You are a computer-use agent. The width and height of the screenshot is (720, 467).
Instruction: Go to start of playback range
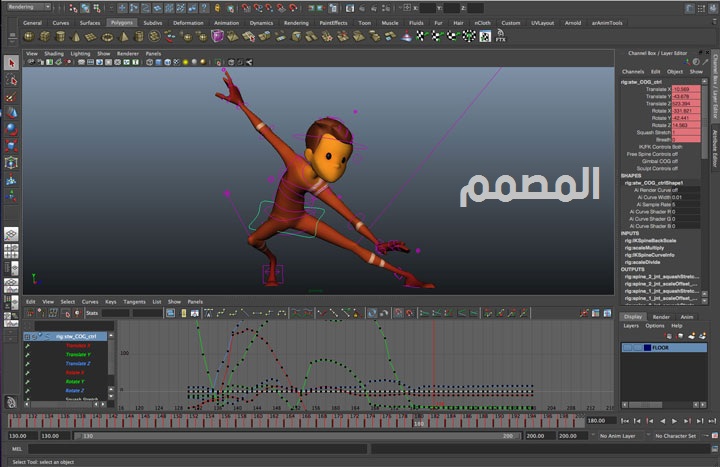624,421
